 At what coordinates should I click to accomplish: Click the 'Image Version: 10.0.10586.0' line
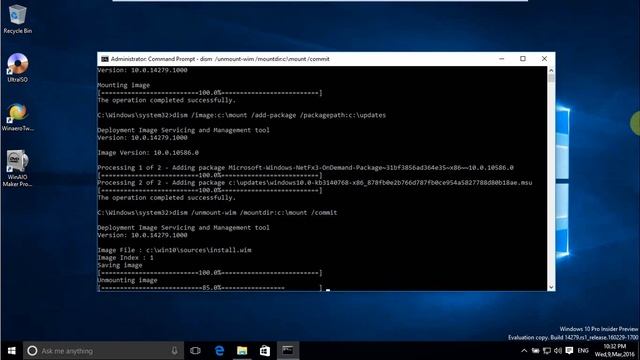148,153
